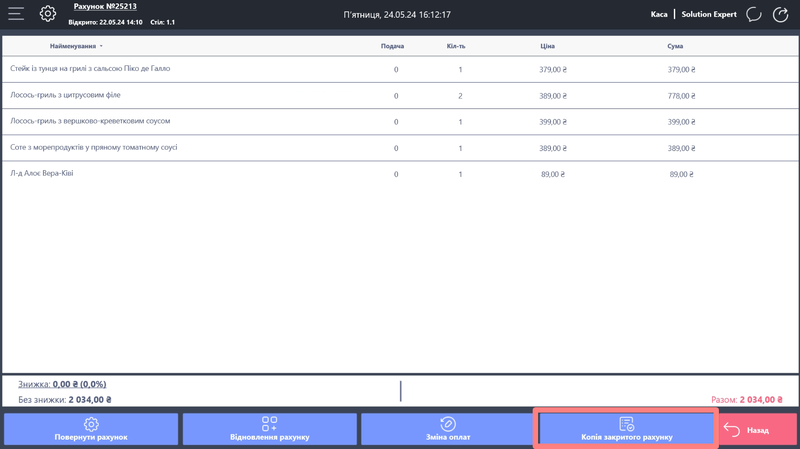Select the Лосось-гриль з вершково-креветковим соусом row

point(90,121)
